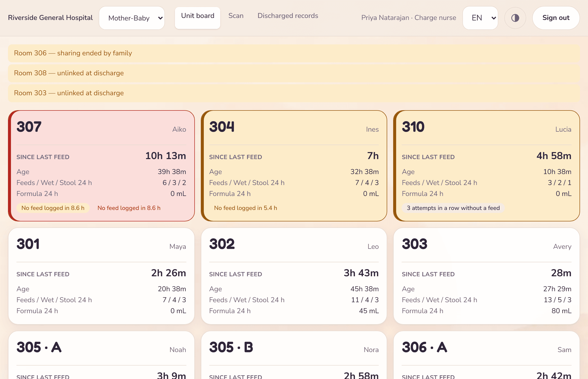Click the '80 mL' formula value

click(561, 311)
